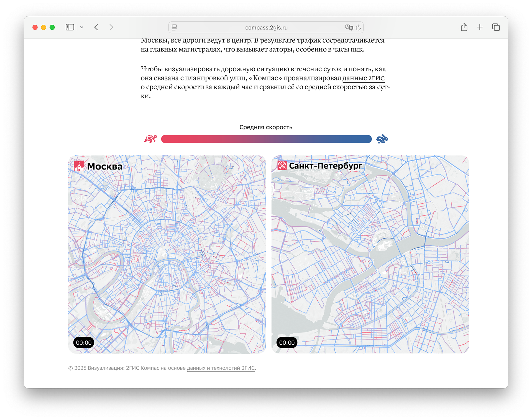Go forward to the next page
This screenshot has height=420, width=532.
pyautogui.click(x=111, y=27)
